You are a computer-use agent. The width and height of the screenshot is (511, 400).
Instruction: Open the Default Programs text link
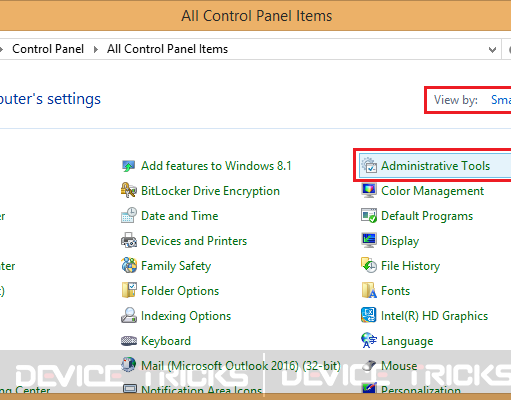tap(427, 216)
